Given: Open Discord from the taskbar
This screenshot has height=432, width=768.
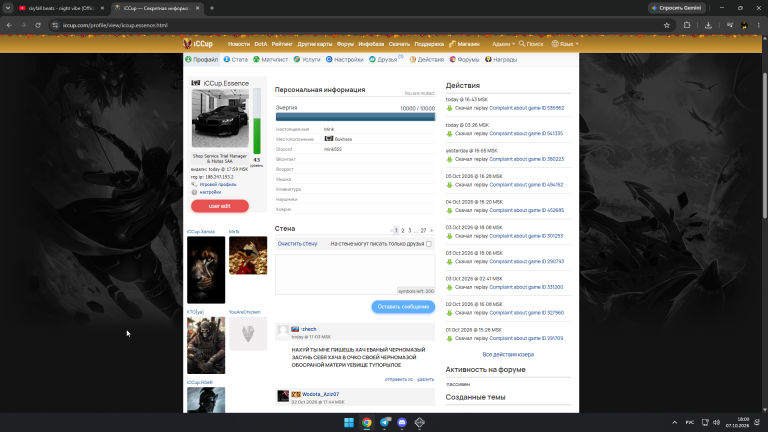Looking at the screenshot, I should pyautogui.click(x=402, y=422).
